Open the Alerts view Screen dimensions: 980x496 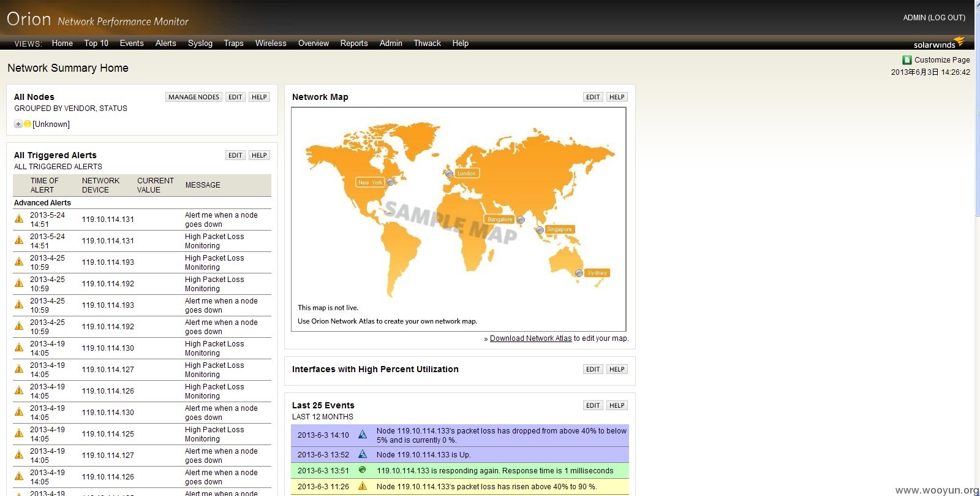pyautogui.click(x=166, y=44)
